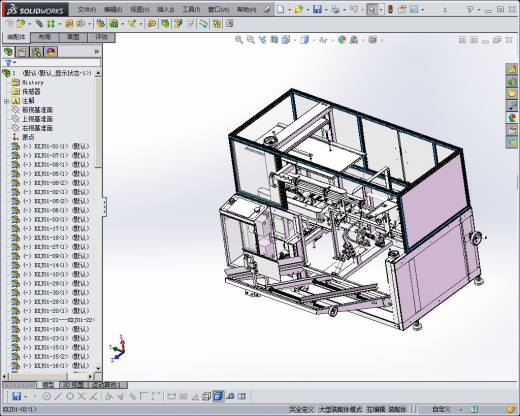Click the Linear component pattern icon
The height and width of the screenshot is (416, 520).
click(51, 24)
